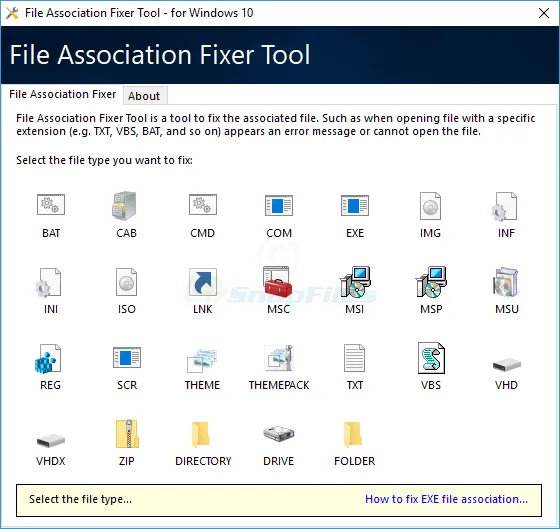Viewport: 560px width, 529px height.
Task: Switch to the About tab
Action: coord(144,96)
